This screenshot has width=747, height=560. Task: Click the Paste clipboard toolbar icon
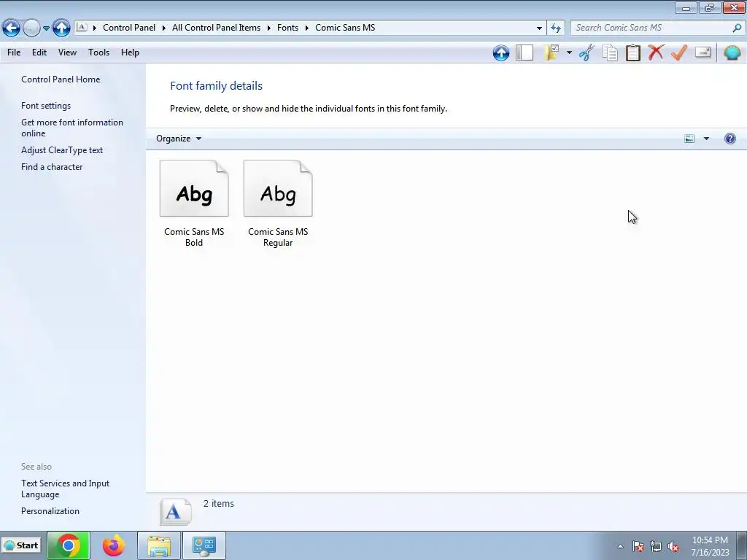pos(632,52)
